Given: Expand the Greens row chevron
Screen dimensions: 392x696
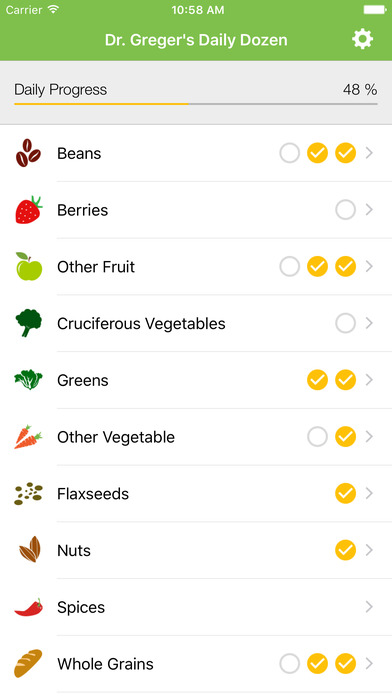Looking at the screenshot, I should (x=369, y=380).
